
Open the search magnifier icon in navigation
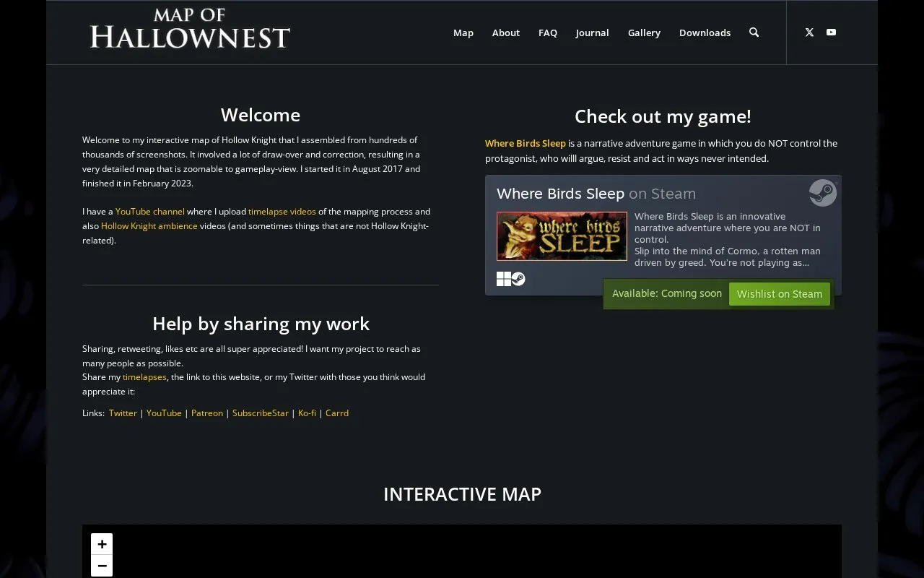click(754, 33)
